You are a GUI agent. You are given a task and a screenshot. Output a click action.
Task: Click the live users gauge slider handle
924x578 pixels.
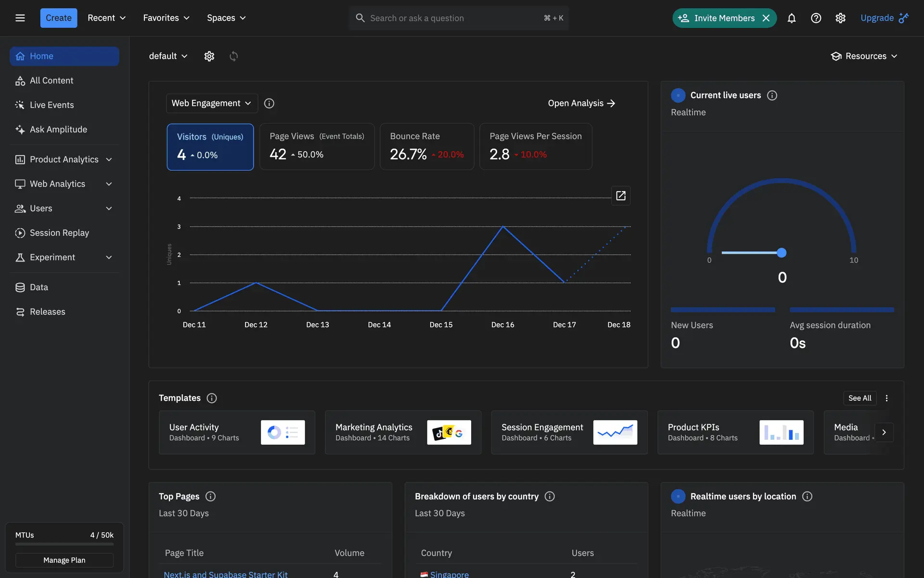pyautogui.click(x=782, y=252)
